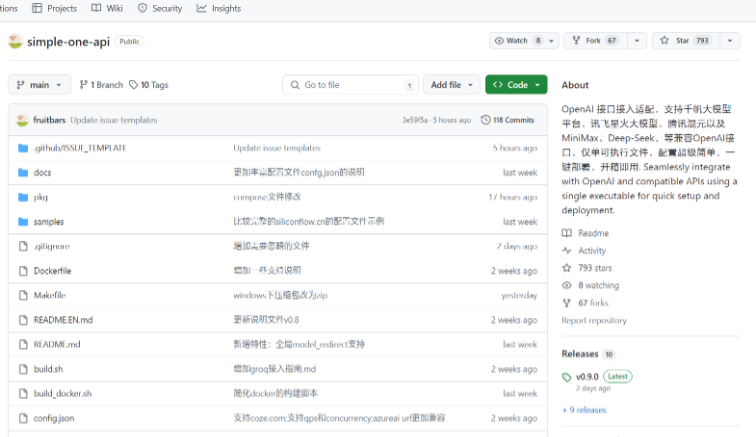Star the repository
This screenshot has height=437, width=756.
click(686, 41)
